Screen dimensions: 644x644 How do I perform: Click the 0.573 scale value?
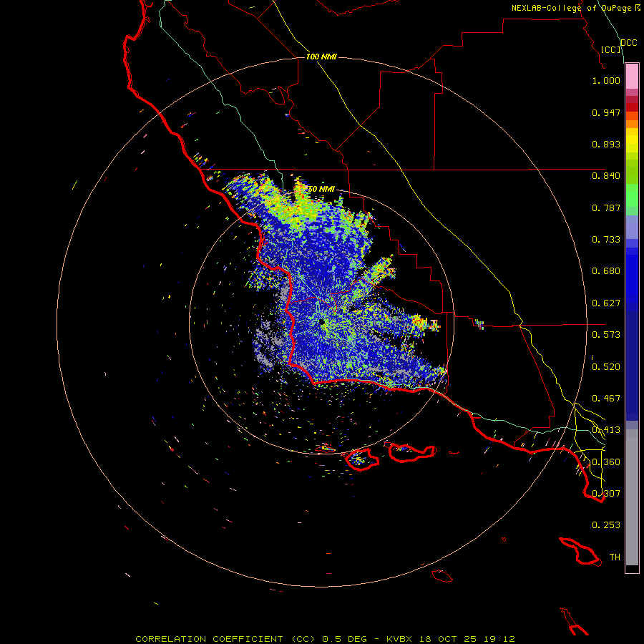click(x=606, y=335)
